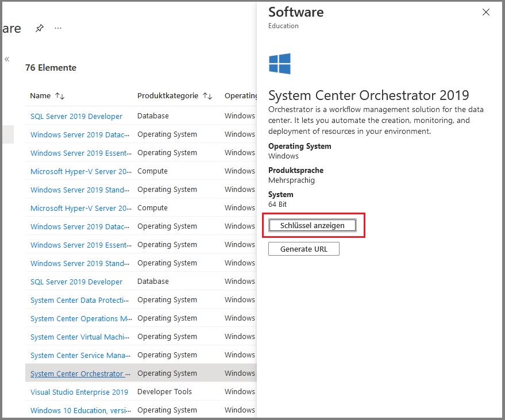The height and width of the screenshot is (420, 505).
Task: Open System Center Data Protection link
Action: (x=80, y=300)
